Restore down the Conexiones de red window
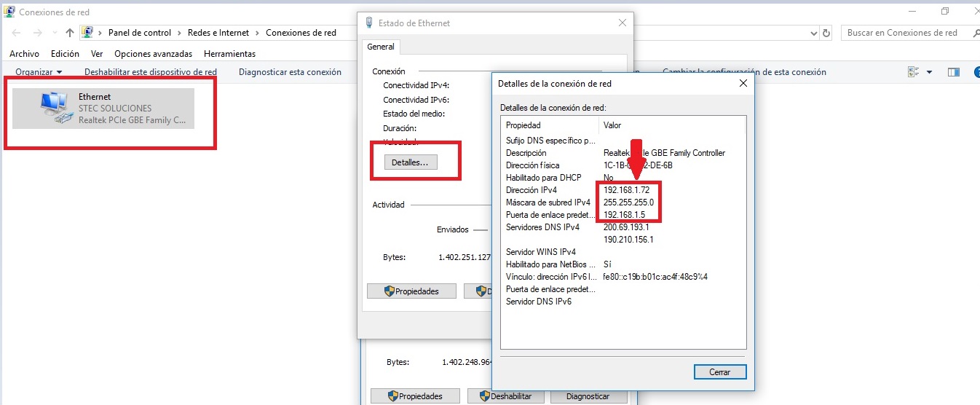The width and height of the screenshot is (980, 405). coord(945,11)
